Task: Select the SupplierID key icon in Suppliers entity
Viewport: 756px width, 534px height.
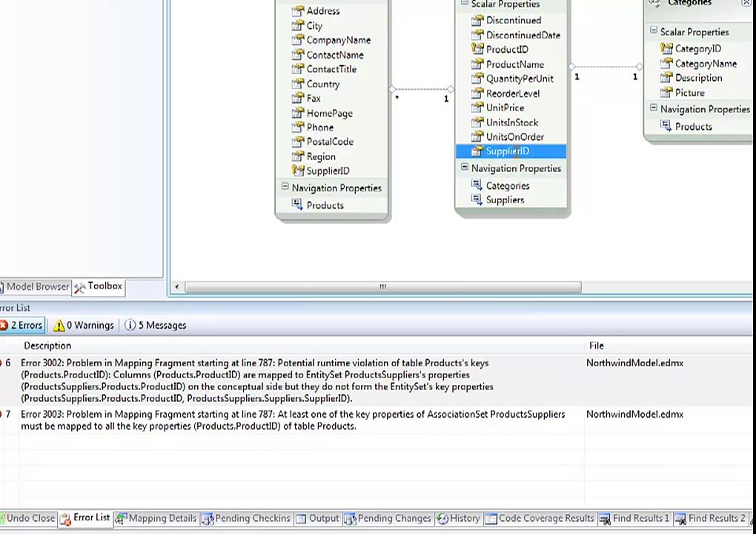Action: 298,171
